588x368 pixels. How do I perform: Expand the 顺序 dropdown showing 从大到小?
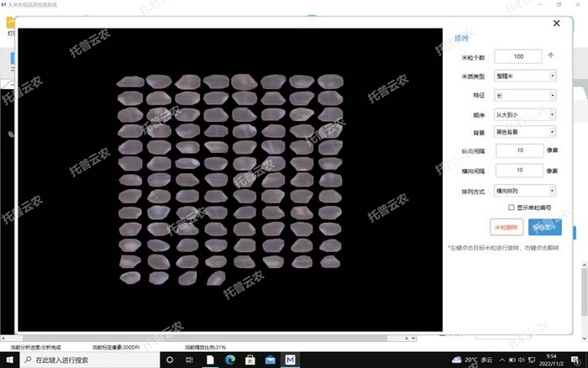click(x=526, y=114)
